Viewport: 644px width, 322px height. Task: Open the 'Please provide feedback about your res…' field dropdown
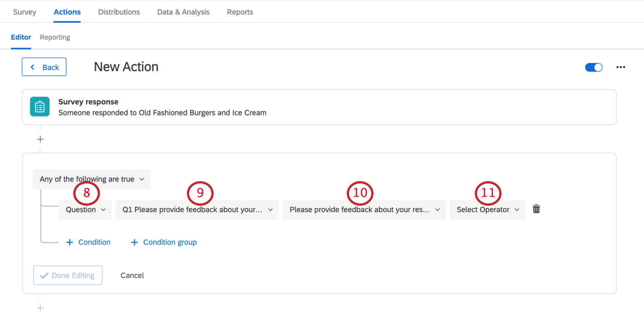pos(364,210)
